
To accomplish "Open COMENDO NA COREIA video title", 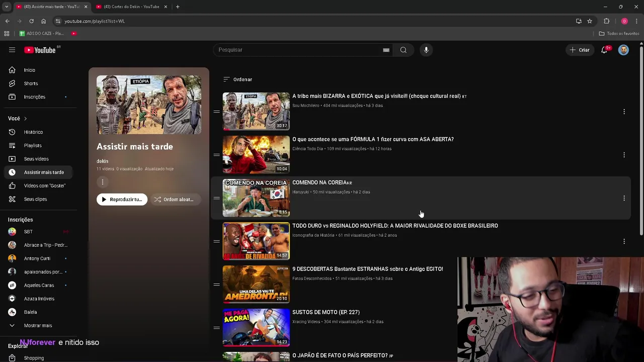I will 322,183.
